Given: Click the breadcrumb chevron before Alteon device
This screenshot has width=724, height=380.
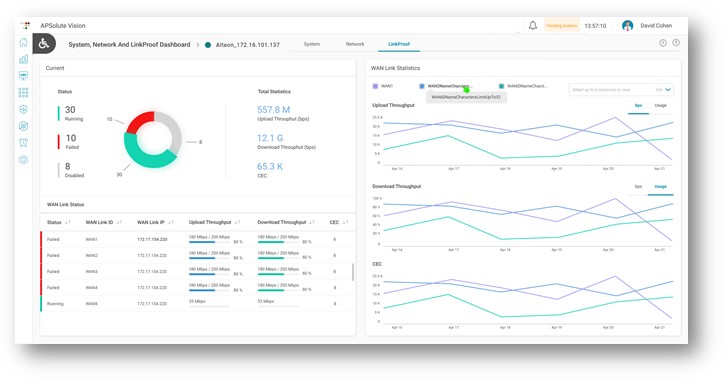Looking at the screenshot, I should pos(198,45).
